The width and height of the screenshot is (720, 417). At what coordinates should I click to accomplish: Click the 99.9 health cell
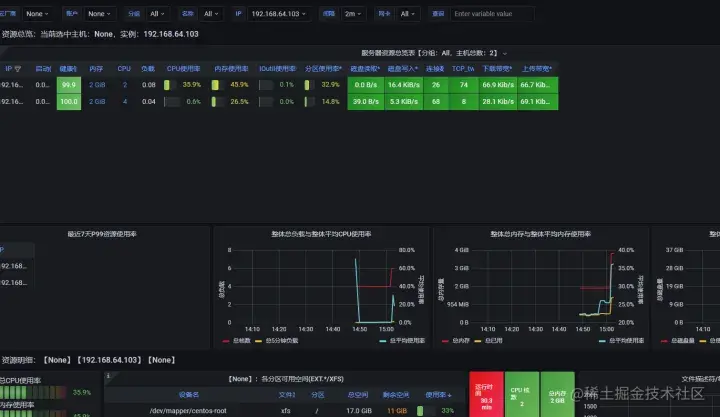coord(69,85)
